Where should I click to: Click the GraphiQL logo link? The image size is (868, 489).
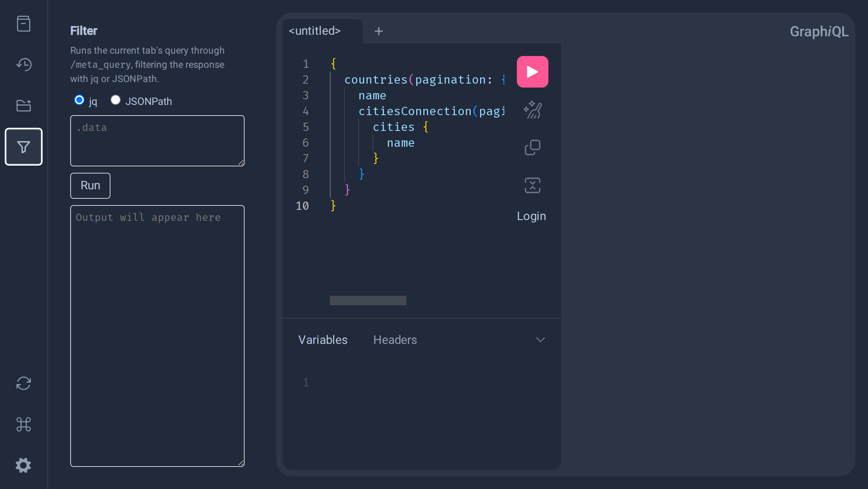[819, 32]
